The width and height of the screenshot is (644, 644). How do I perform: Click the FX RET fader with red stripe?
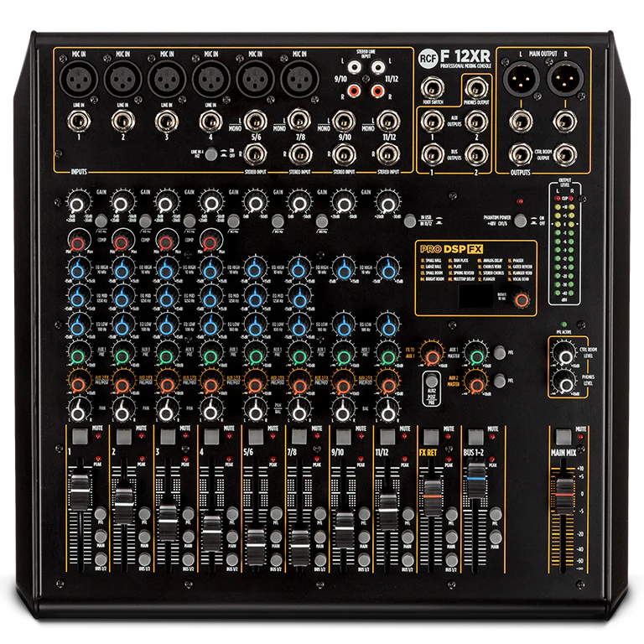(432, 497)
